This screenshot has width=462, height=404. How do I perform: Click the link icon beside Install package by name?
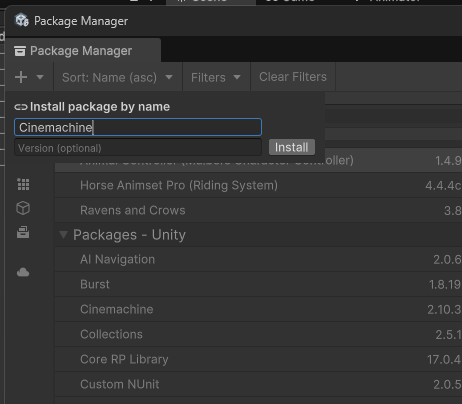(21, 107)
